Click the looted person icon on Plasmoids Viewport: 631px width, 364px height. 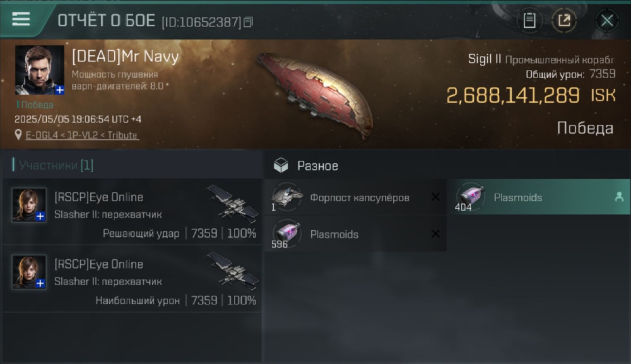619,197
